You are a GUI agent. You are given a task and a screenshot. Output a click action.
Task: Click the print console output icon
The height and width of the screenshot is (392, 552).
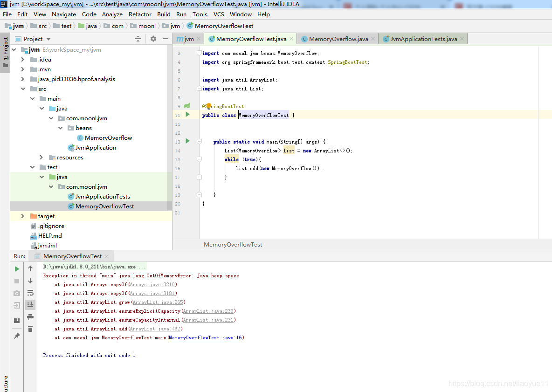click(x=30, y=317)
